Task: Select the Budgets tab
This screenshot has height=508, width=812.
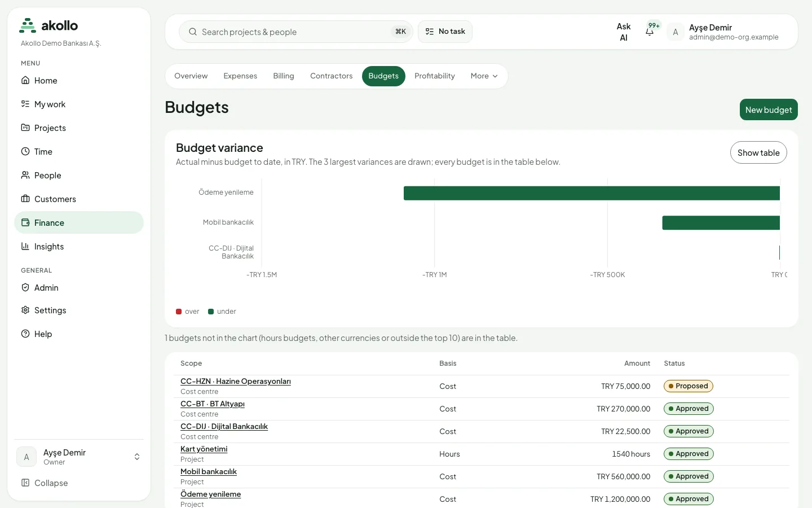Action: point(383,76)
